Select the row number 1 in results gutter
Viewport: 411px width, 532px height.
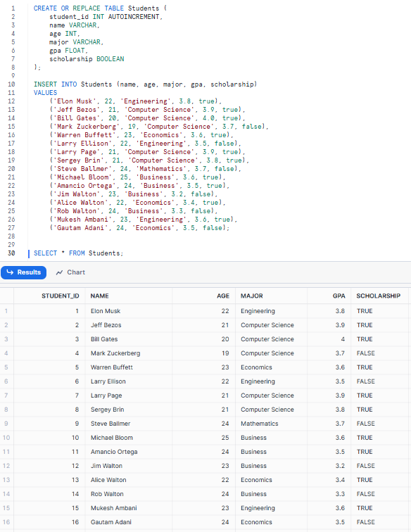click(x=6, y=311)
